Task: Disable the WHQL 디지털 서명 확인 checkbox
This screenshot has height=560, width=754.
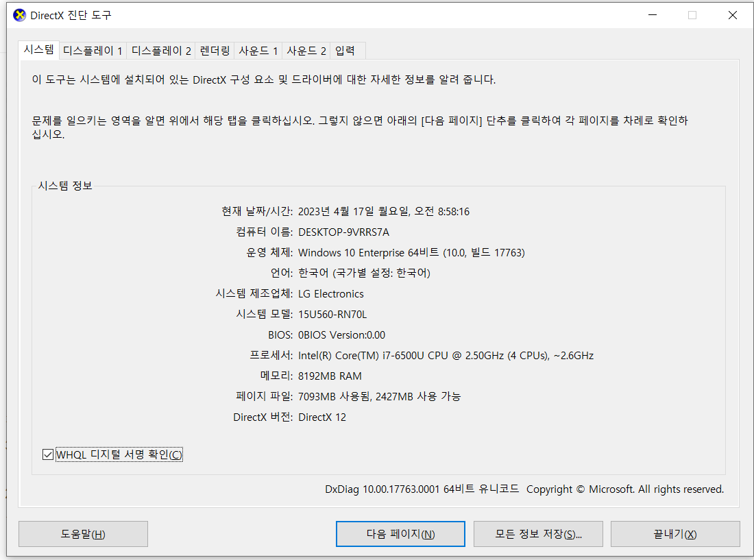Action: [47, 454]
